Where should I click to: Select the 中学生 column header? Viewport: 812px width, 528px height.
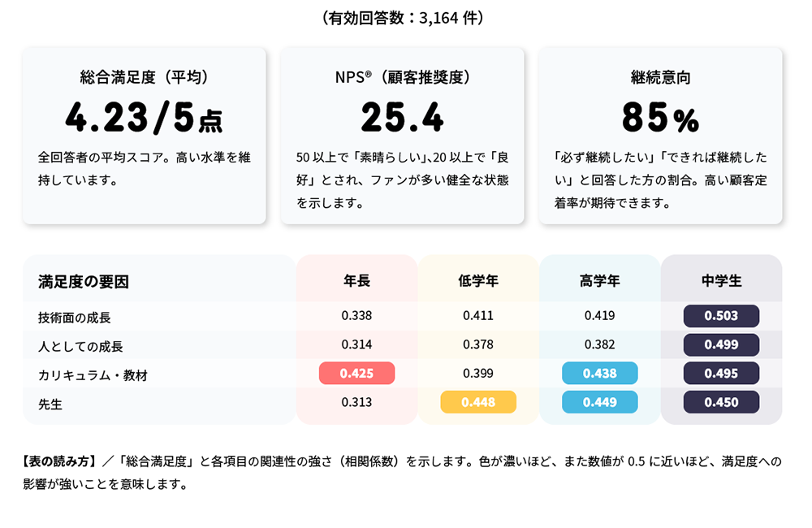click(721, 281)
